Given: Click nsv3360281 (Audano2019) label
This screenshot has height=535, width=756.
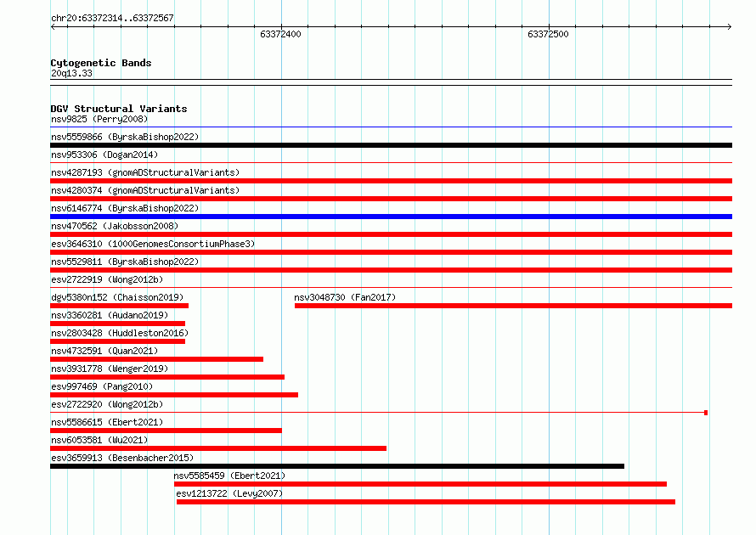Looking at the screenshot, I should coord(110,315).
